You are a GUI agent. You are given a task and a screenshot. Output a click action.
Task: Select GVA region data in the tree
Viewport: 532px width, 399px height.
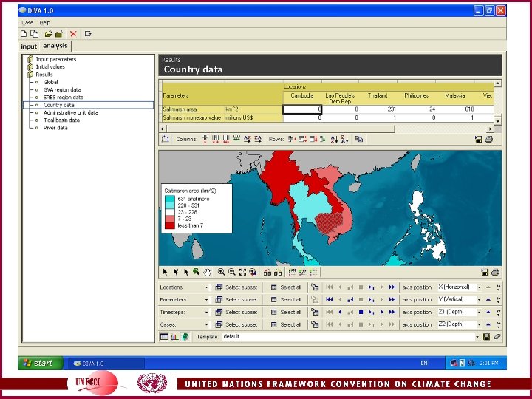coord(62,90)
